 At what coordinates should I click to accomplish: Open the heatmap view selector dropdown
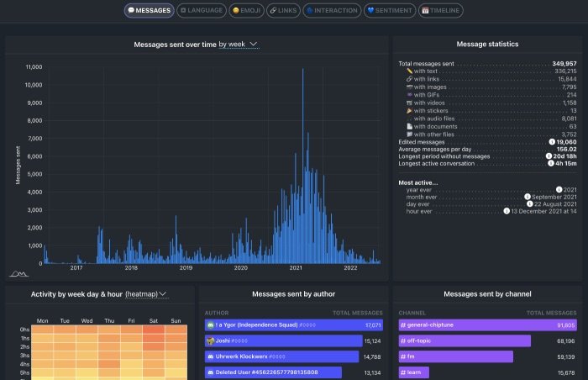(x=146, y=293)
